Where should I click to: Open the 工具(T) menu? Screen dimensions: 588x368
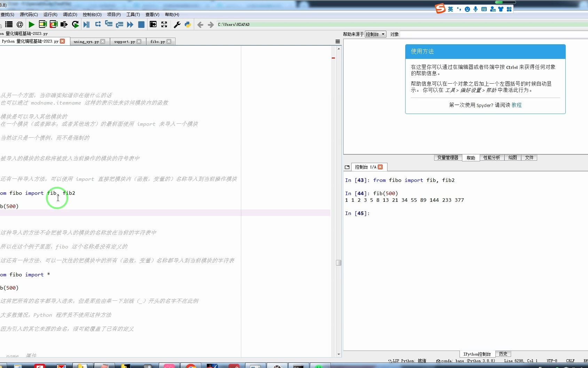click(133, 15)
